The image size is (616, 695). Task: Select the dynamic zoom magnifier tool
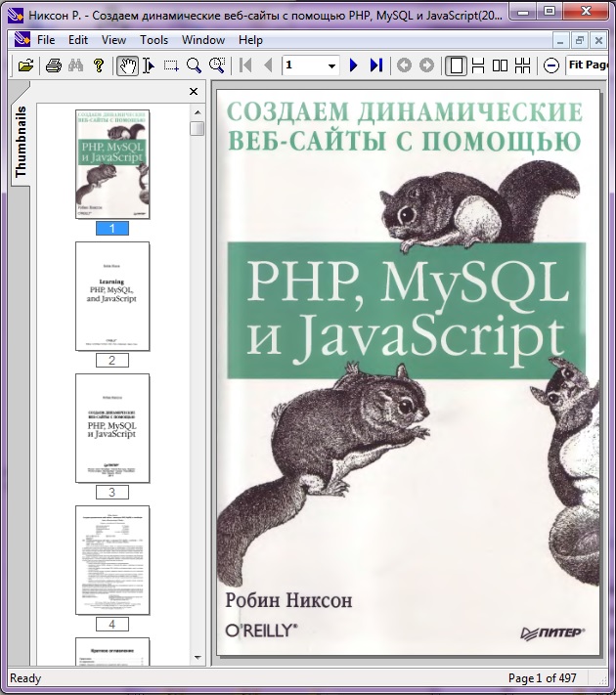pyautogui.click(x=217, y=65)
